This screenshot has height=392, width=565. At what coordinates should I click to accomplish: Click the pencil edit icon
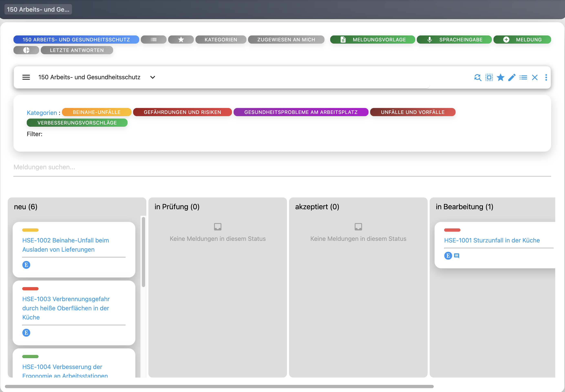pos(512,78)
